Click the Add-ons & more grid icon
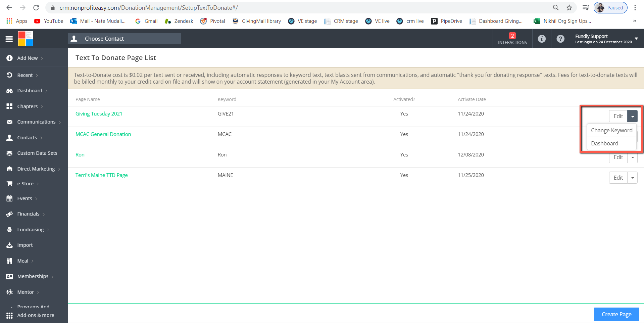Viewport: 644px width, 323px height. tap(9, 315)
